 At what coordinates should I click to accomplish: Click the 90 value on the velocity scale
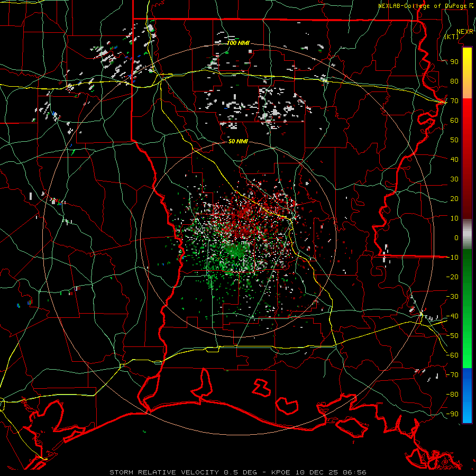coord(454,62)
